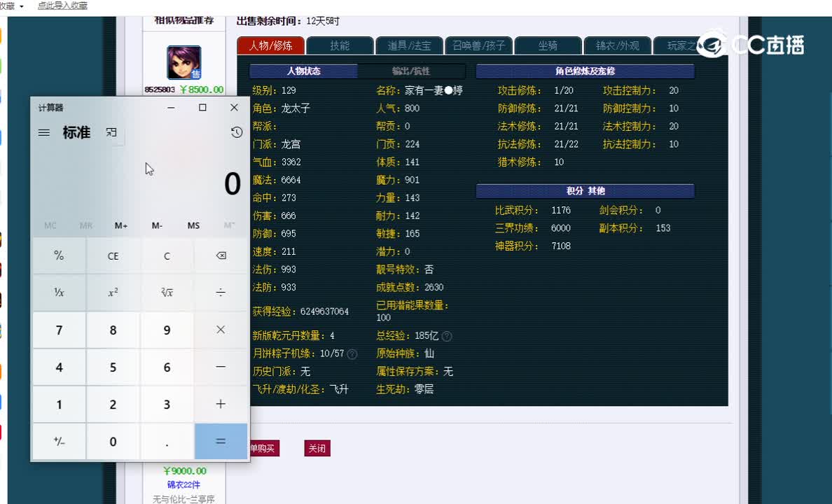Click the 获得经验 value 6249637064

(324, 311)
